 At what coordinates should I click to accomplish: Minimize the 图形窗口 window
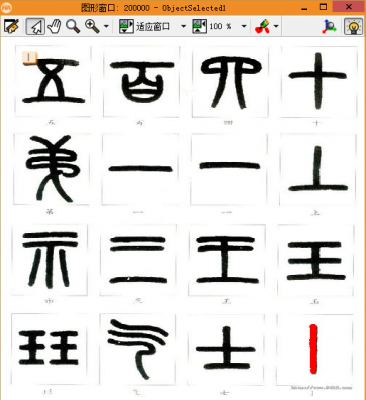pyautogui.click(x=304, y=8)
